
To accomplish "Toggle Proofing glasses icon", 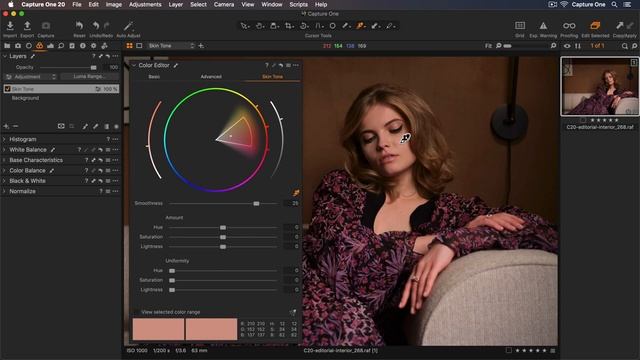I will point(569,26).
